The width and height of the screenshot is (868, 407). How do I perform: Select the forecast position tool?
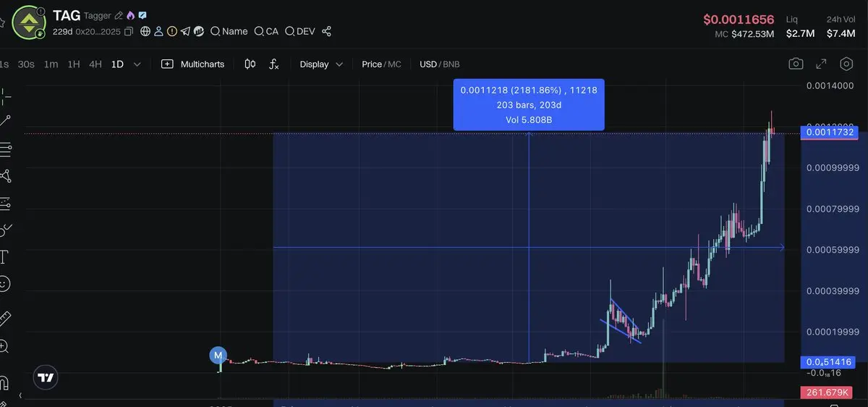coord(5,204)
